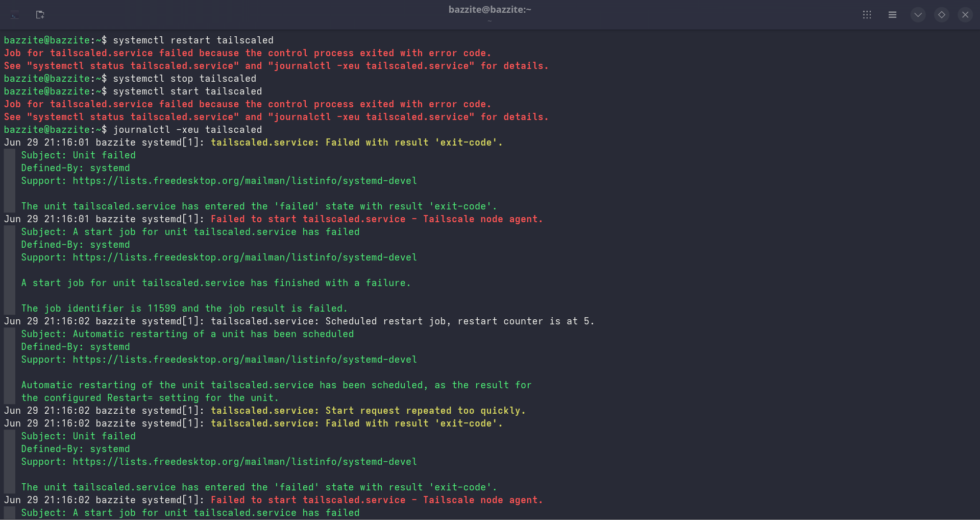The width and height of the screenshot is (980, 520).
Task: Open the Support link below "Automatic restarting" subject
Action: coord(245,360)
